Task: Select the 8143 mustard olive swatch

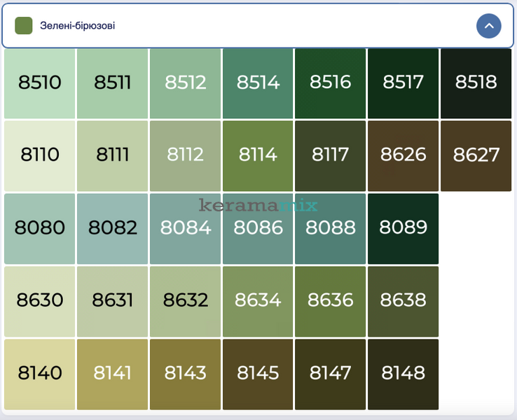Action: coord(186,374)
